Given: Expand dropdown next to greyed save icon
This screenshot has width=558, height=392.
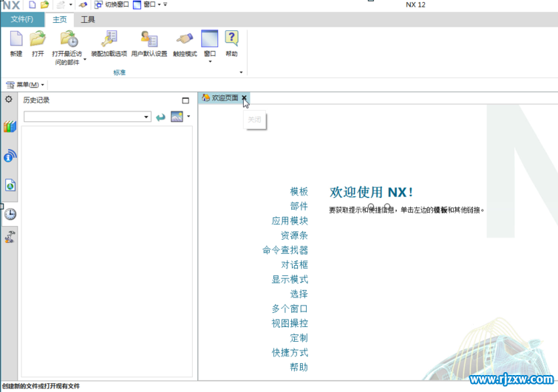Looking at the screenshot, I should tap(70, 4).
